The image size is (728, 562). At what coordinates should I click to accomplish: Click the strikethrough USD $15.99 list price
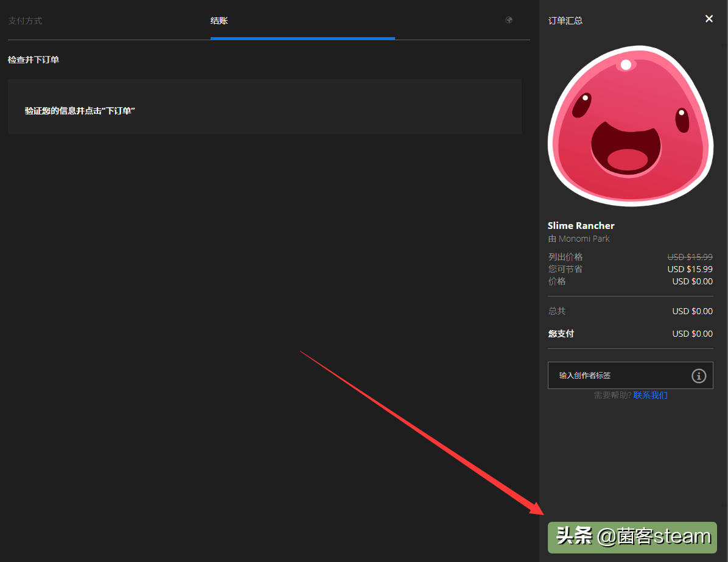coord(690,256)
